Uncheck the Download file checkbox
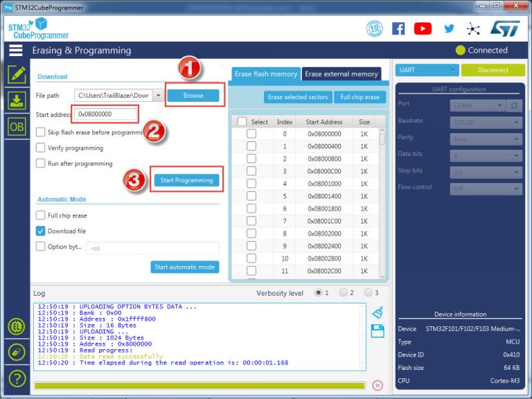Screen dimensions: 532x399 tap(41, 231)
